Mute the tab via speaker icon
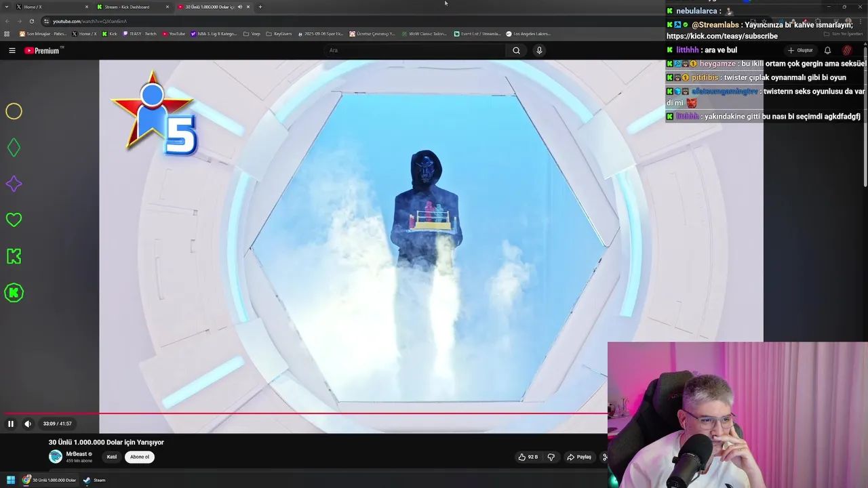Image resolution: width=868 pixels, height=488 pixels. pyautogui.click(x=240, y=7)
